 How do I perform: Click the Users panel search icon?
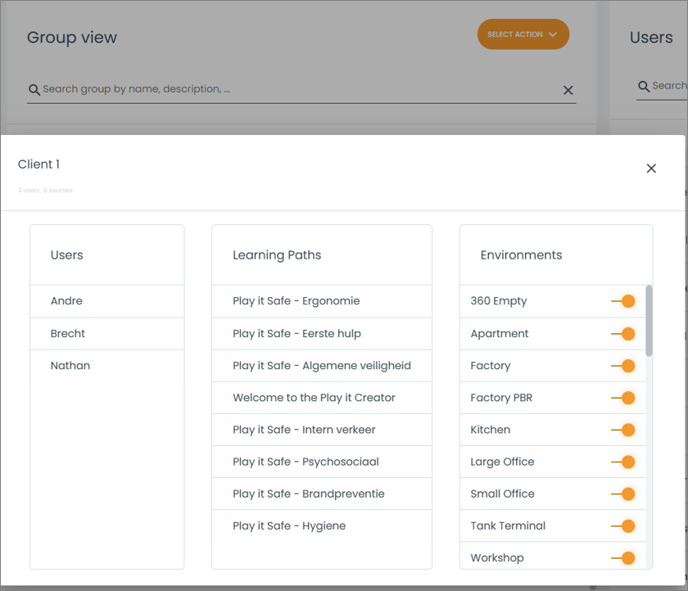coord(644,86)
